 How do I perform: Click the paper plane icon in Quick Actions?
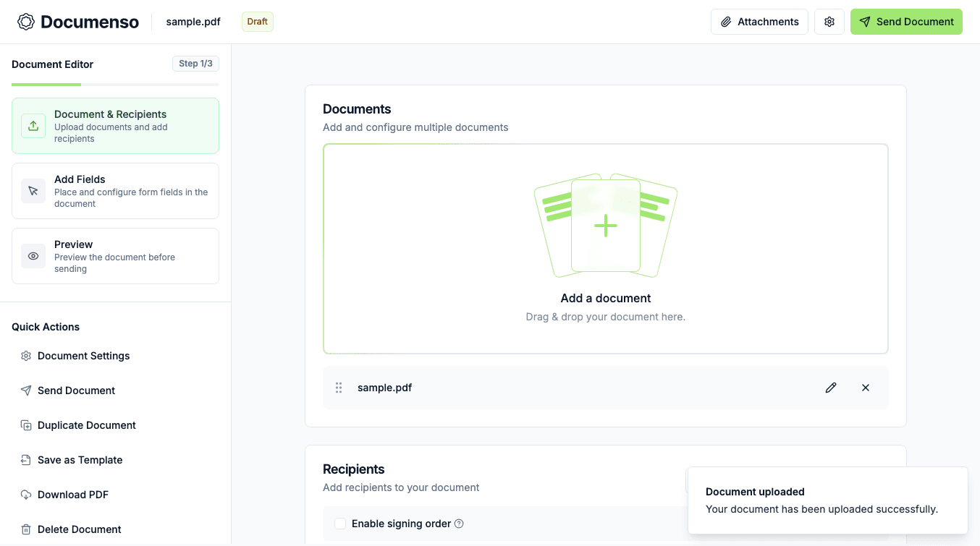point(26,391)
